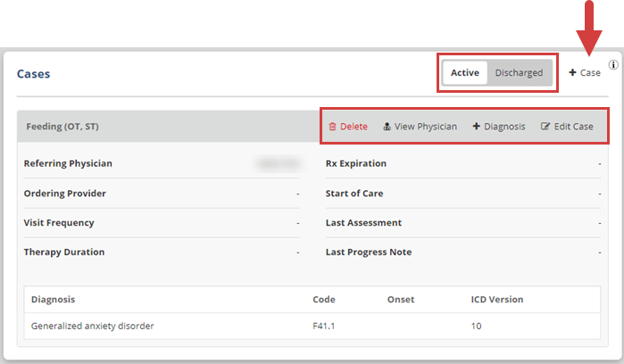
Task: Click the info icon beside Case
Action: click(613, 65)
